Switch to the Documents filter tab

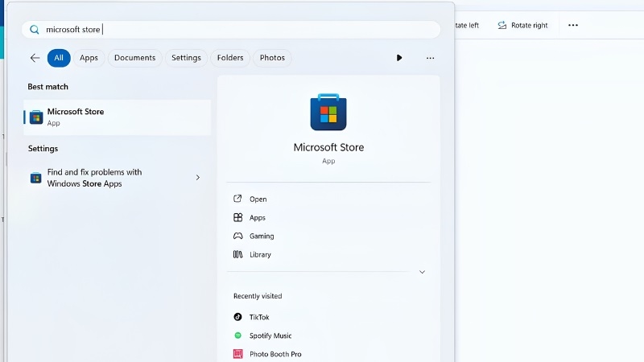pyautogui.click(x=134, y=58)
